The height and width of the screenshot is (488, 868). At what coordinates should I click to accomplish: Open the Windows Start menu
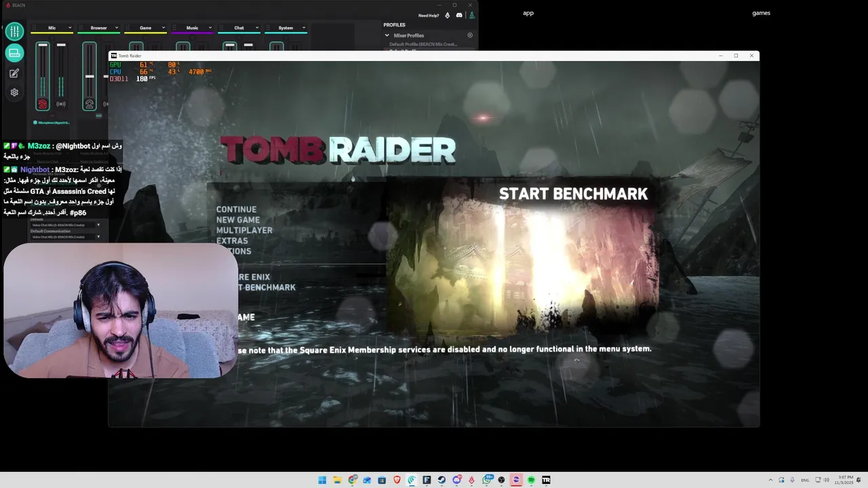pos(322,480)
